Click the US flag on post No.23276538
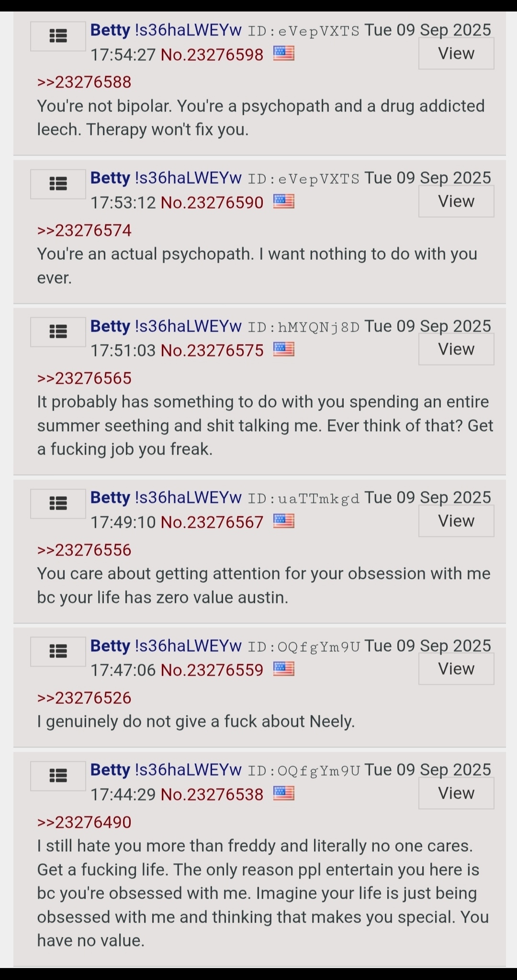Viewport: 517px width, 980px height. pos(284,793)
